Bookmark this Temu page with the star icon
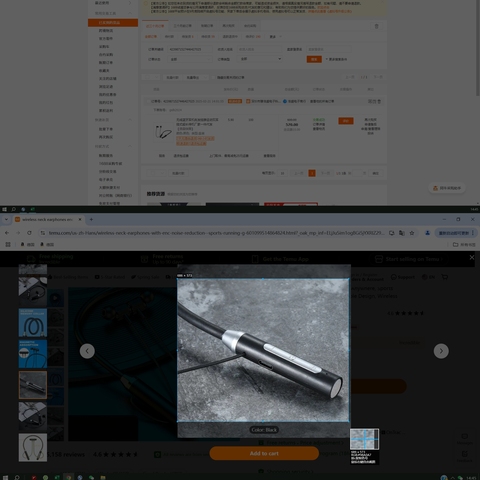The image size is (480, 480). pyautogui.click(x=412, y=233)
